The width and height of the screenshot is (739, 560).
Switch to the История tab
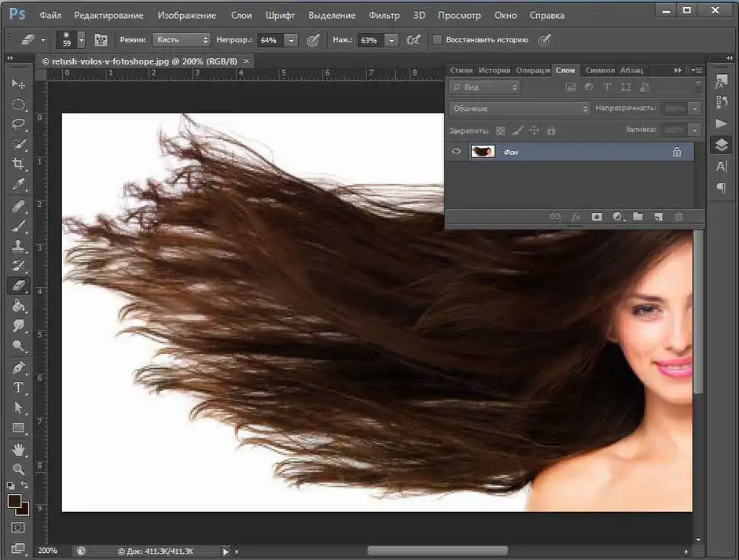[x=494, y=70]
